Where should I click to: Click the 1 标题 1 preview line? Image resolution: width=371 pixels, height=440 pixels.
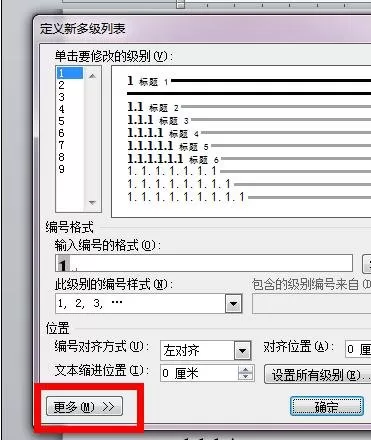(249, 81)
